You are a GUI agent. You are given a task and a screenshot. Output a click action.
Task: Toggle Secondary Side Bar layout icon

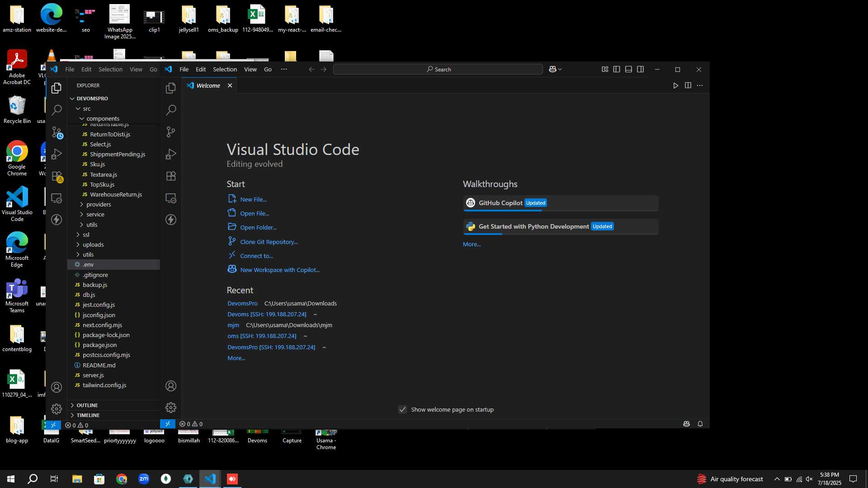click(x=640, y=69)
